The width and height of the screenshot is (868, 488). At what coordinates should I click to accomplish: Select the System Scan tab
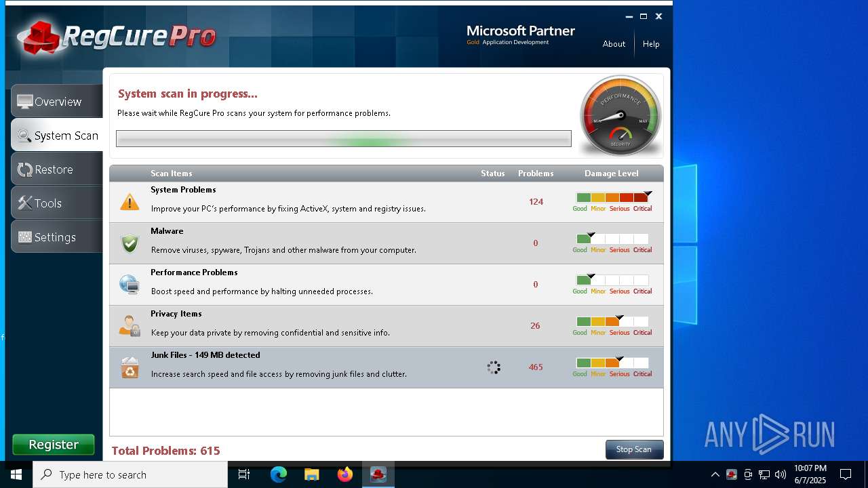(57, 135)
